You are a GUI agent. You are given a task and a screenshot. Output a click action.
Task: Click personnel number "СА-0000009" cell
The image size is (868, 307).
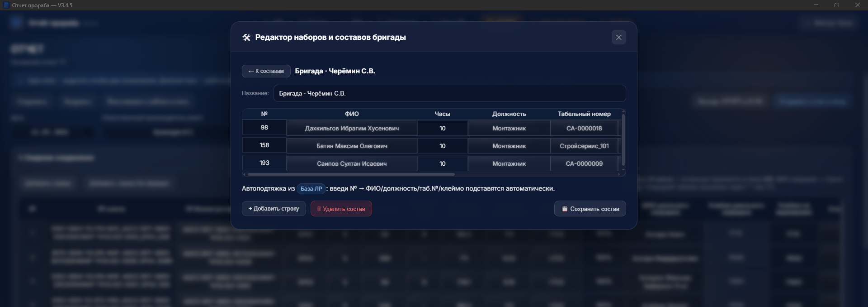[x=584, y=163]
